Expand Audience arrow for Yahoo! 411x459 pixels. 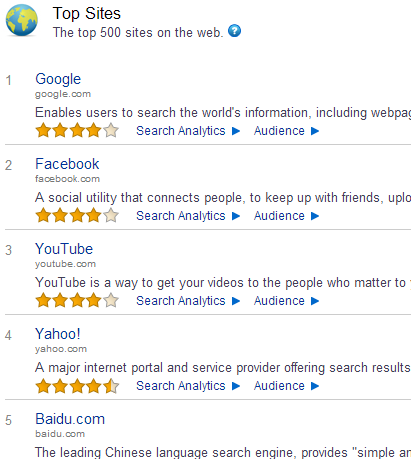(x=315, y=386)
